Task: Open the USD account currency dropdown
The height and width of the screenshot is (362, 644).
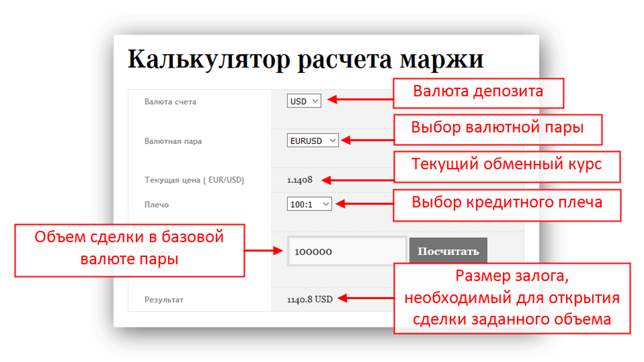Action: [304, 101]
